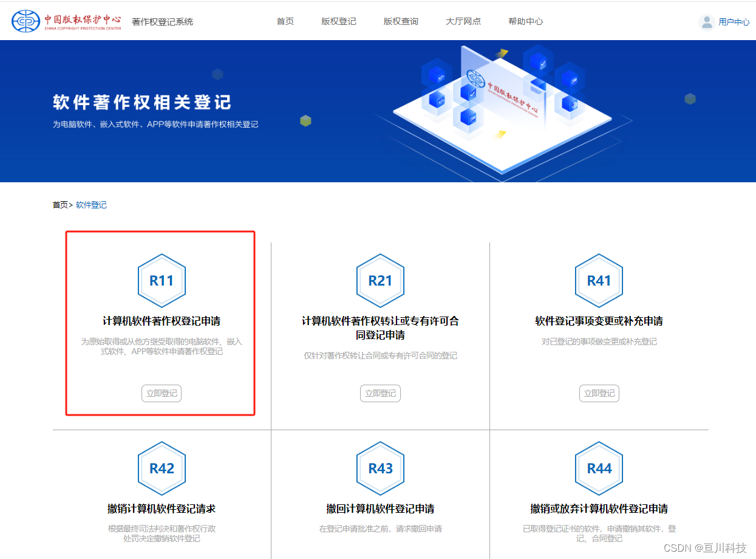Image resolution: width=756 pixels, height=559 pixels.
Task: Open the 首页 menu item
Action: coord(285,21)
